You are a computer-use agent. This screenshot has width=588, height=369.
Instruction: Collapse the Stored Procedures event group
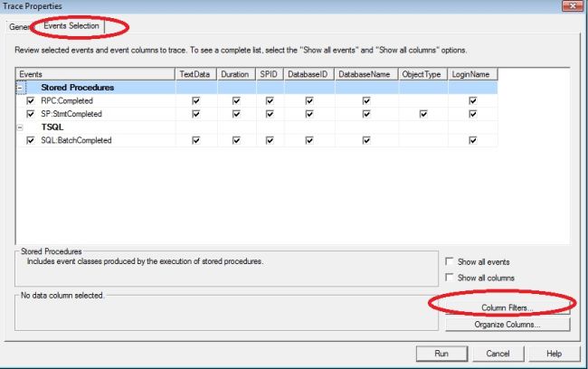point(20,88)
